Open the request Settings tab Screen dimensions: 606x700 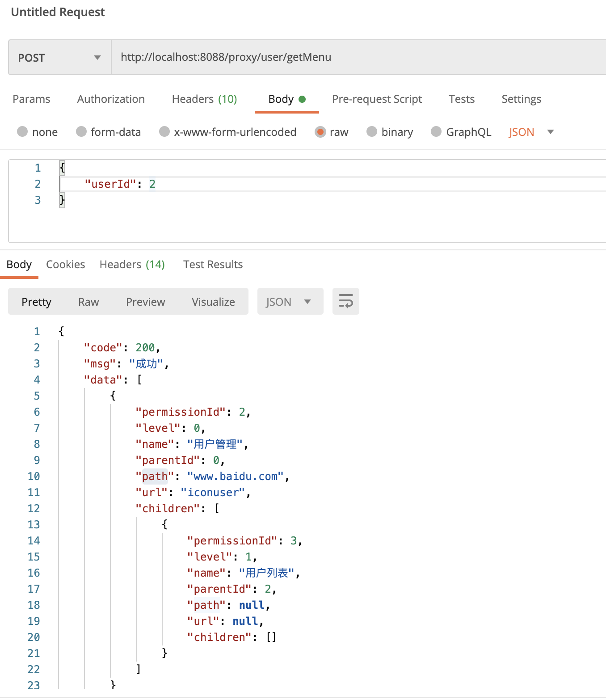click(521, 99)
